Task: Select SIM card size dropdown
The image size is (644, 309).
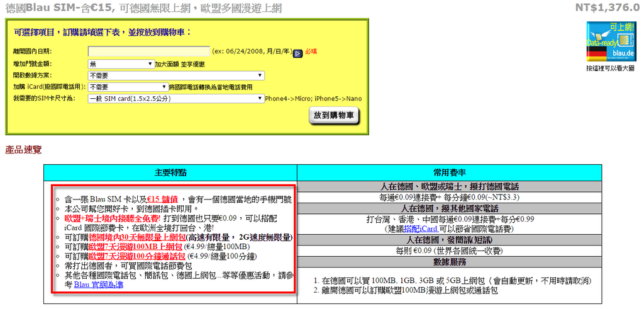Action: coord(176,99)
